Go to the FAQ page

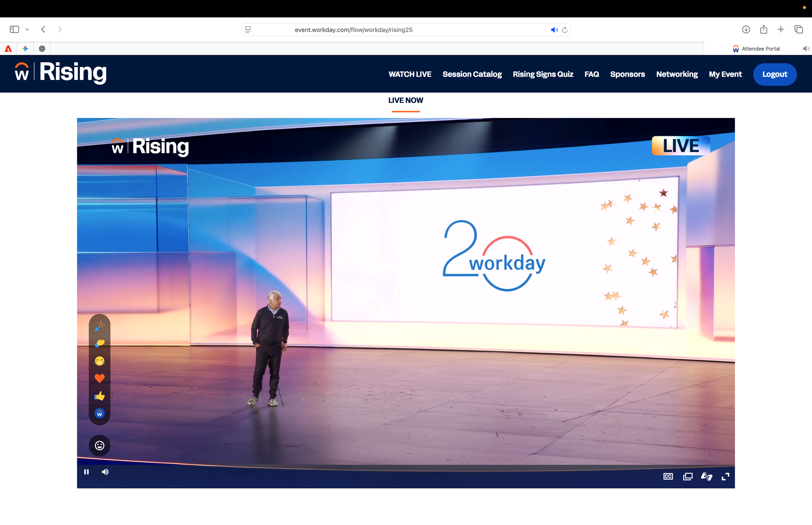(591, 74)
